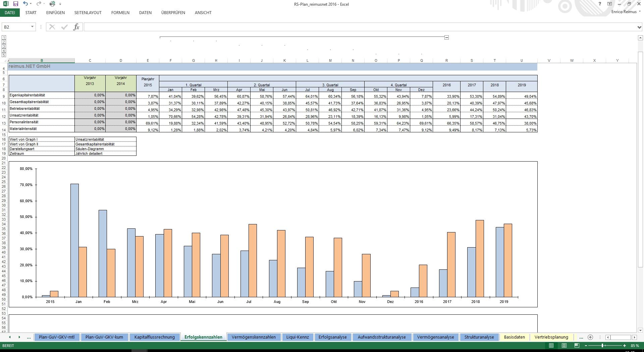The height and width of the screenshot is (352, 644).
Task: Click the Save icon in quick access toolbar
Action: pos(16,4)
